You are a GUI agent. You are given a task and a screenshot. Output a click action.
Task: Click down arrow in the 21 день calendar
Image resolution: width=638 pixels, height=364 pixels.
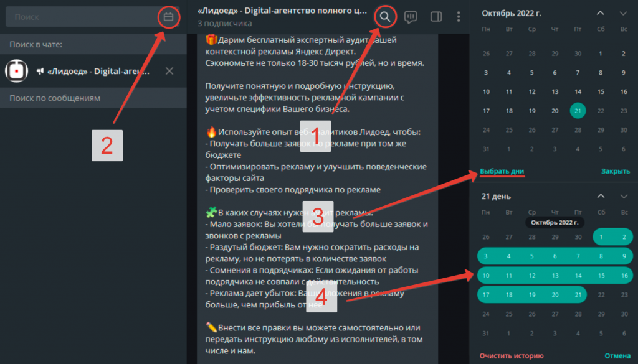623,196
